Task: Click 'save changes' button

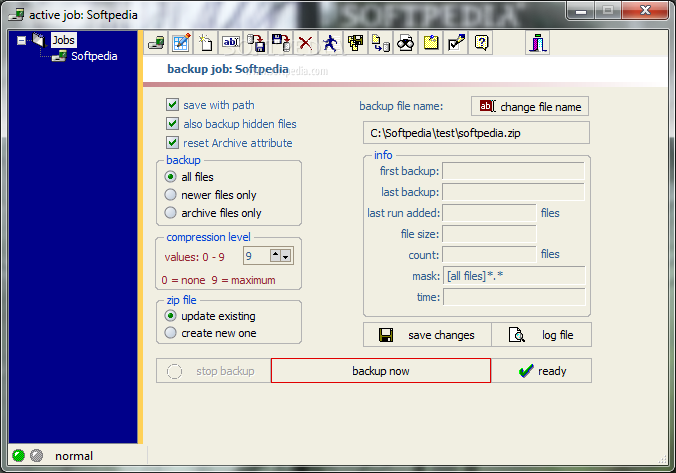Action: pyautogui.click(x=427, y=335)
